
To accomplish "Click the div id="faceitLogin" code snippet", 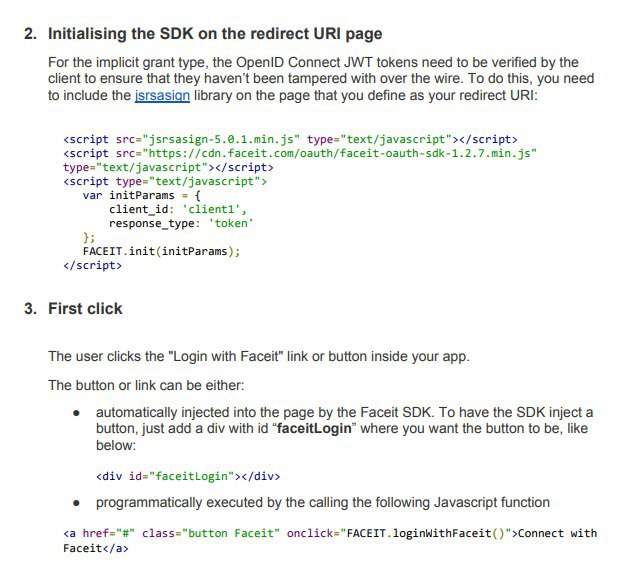I will [188, 476].
